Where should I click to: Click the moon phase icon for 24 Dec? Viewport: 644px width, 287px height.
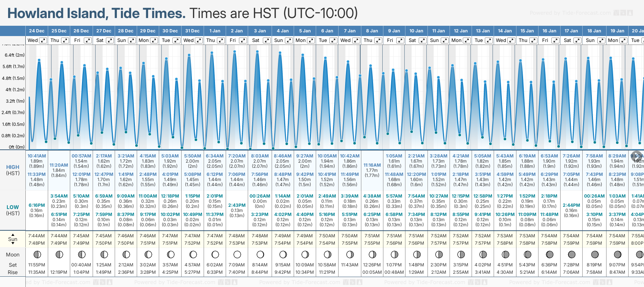[x=37, y=254]
